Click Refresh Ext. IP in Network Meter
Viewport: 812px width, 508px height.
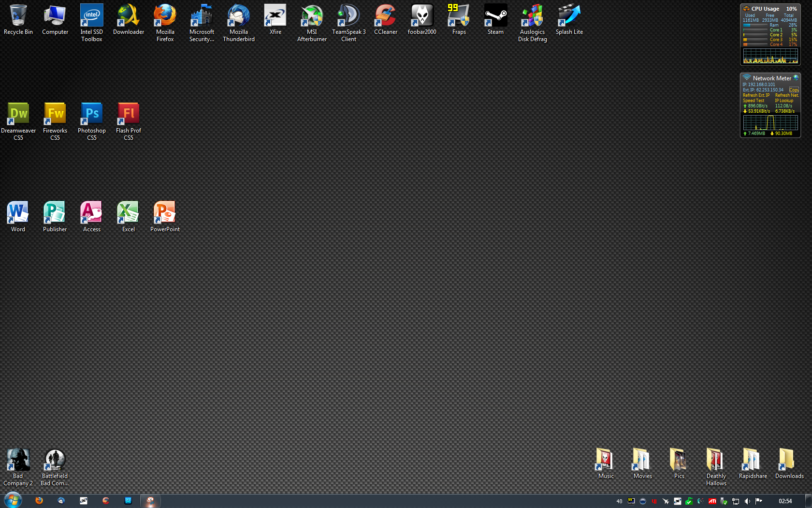point(756,95)
